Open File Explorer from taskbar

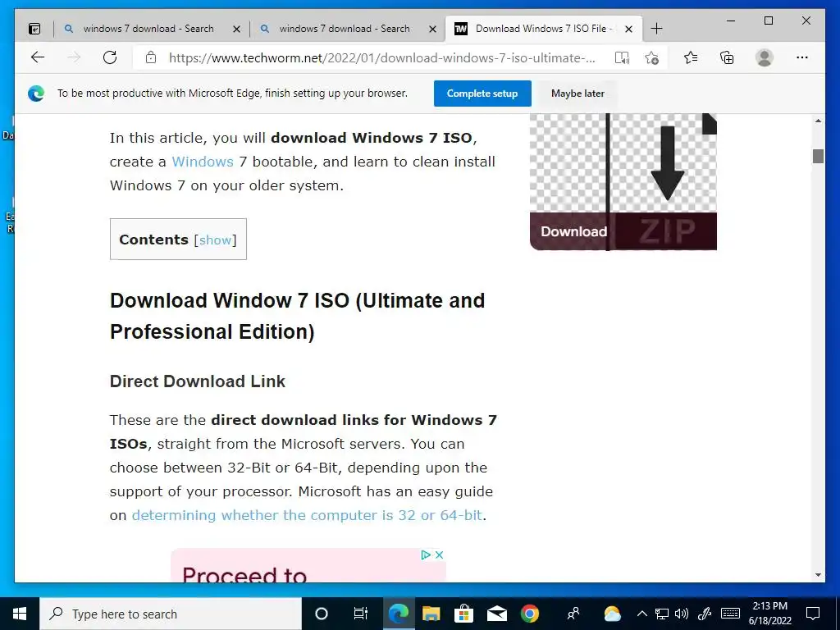431,614
